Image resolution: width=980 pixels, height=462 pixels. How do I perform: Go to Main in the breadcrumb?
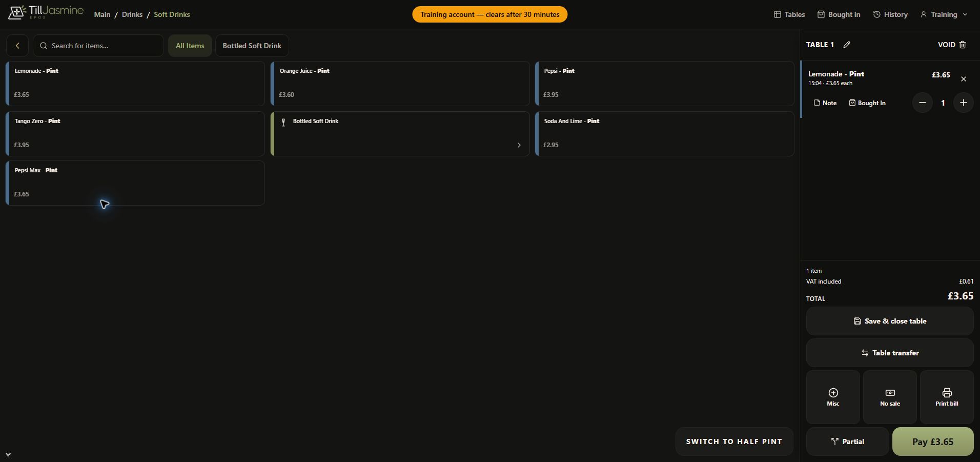click(102, 14)
